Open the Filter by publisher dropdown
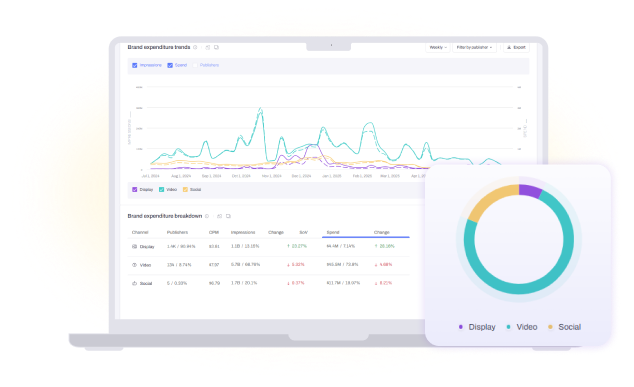 pos(474,47)
